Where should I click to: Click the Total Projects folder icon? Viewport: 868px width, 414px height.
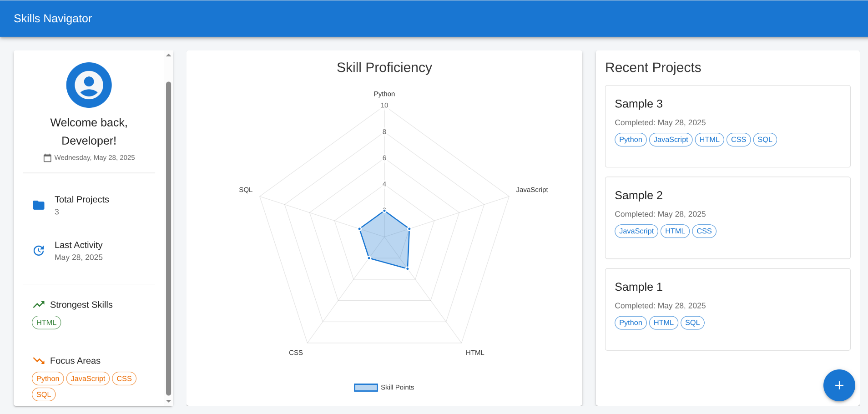[39, 205]
